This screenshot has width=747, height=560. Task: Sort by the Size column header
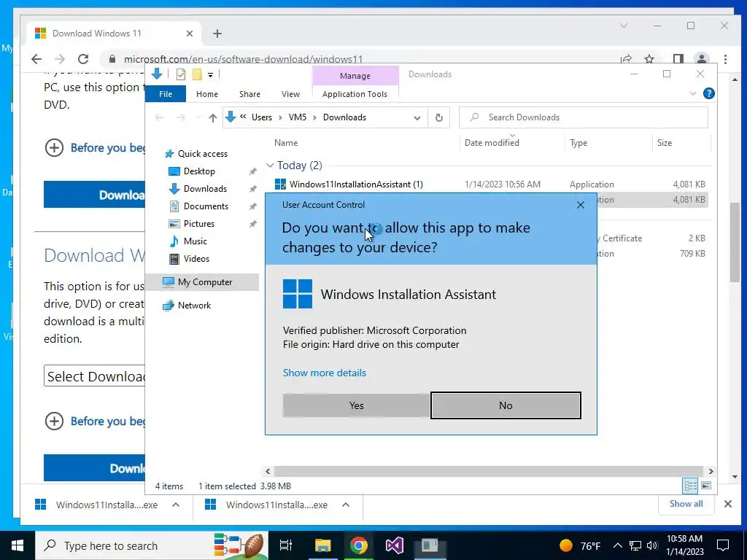[x=664, y=143]
